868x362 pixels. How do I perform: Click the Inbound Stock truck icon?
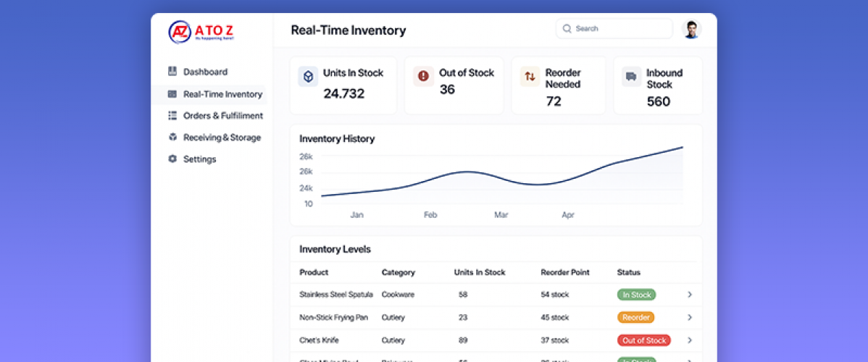tap(631, 77)
